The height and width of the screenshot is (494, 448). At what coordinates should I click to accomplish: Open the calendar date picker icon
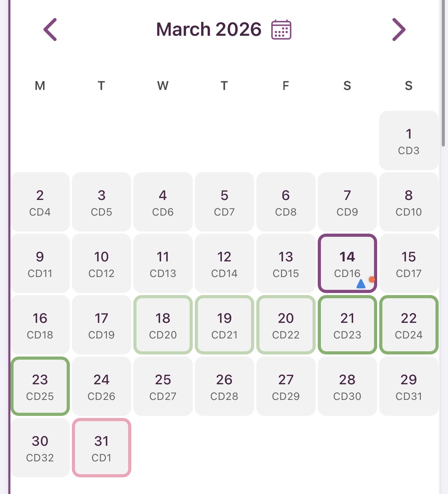(281, 30)
